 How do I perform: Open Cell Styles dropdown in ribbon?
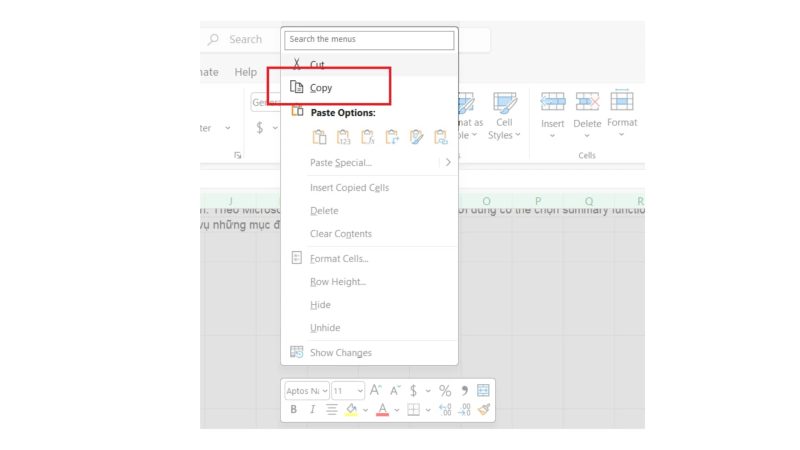pyautogui.click(x=504, y=116)
